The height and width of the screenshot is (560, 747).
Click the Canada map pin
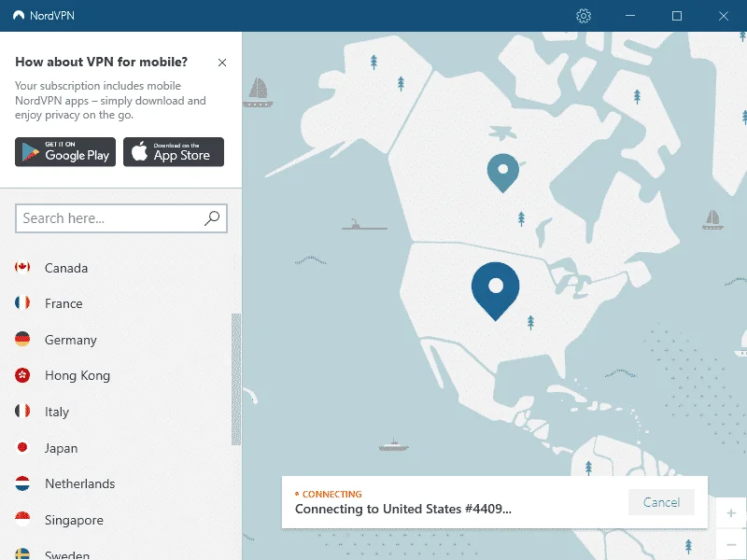coord(503,172)
